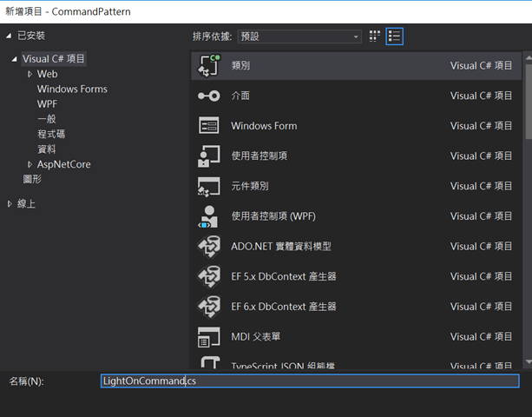Select the 元件類別 template icon
Image resolution: width=532 pixels, height=417 pixels.
[208, 187]
